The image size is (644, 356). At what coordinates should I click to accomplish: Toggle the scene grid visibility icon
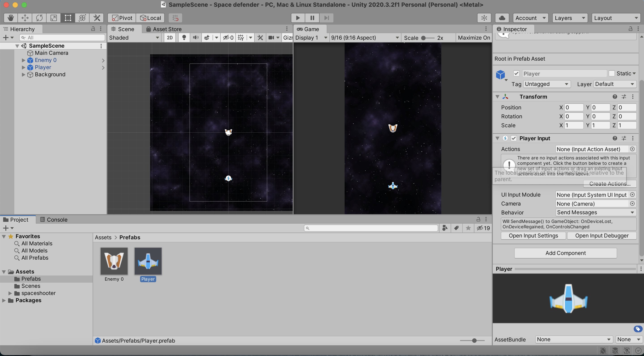(x=241, y=38)
